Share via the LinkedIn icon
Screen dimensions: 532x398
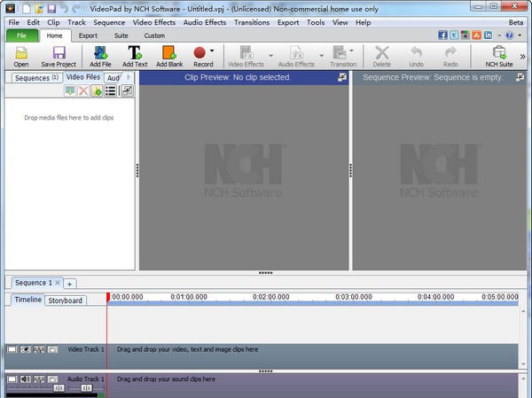coord(489,35)
